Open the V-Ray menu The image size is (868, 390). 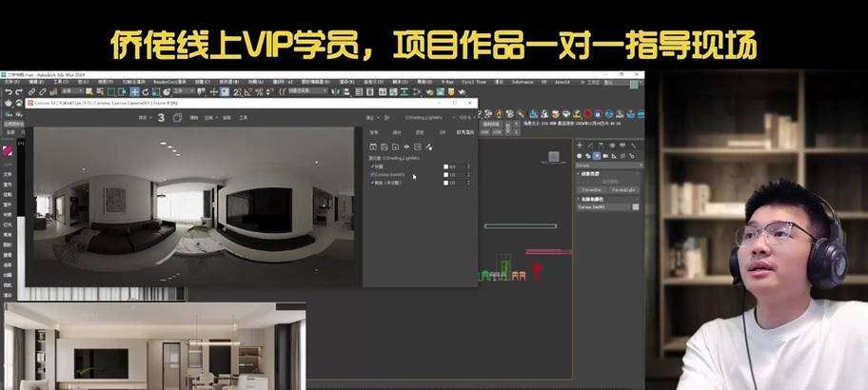click(x=448, y=81)
